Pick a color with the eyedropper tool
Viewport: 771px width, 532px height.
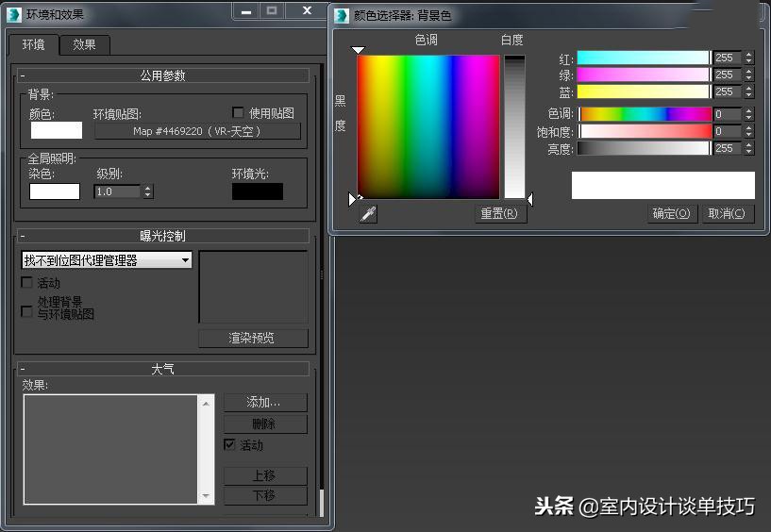[x=368, y=214]
